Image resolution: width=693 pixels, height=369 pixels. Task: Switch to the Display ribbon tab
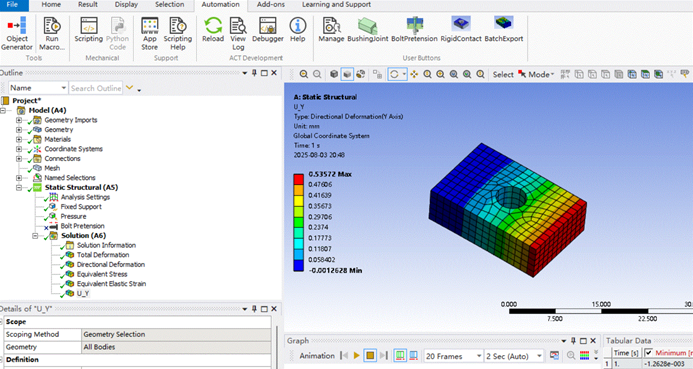tap(126, 4)
